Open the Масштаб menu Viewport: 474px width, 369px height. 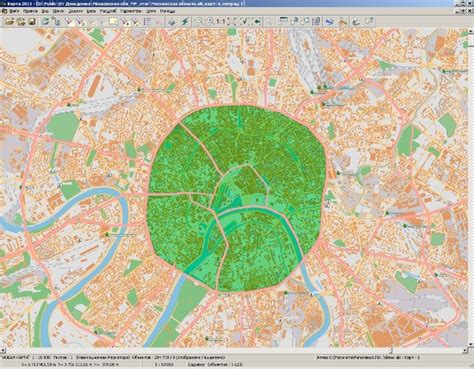point(108,11)
